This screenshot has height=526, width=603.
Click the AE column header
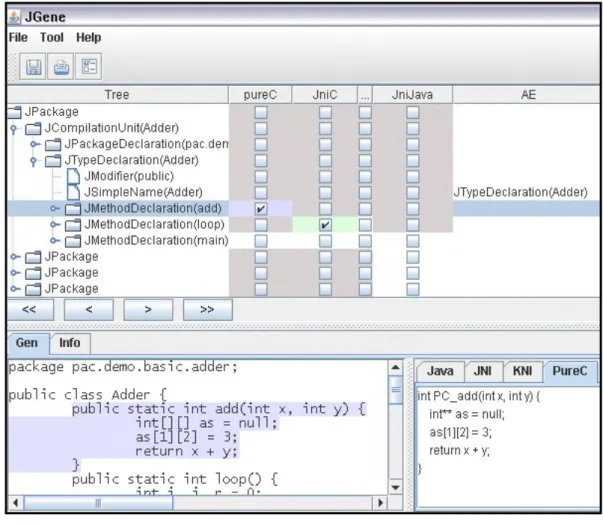point(528,95)
